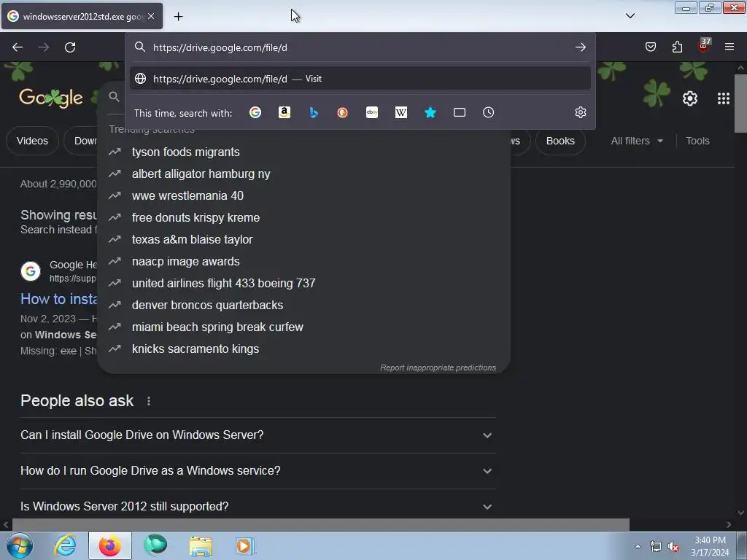
Task: Open search settings gear in the URL dropdown
Action: point(580,112)
